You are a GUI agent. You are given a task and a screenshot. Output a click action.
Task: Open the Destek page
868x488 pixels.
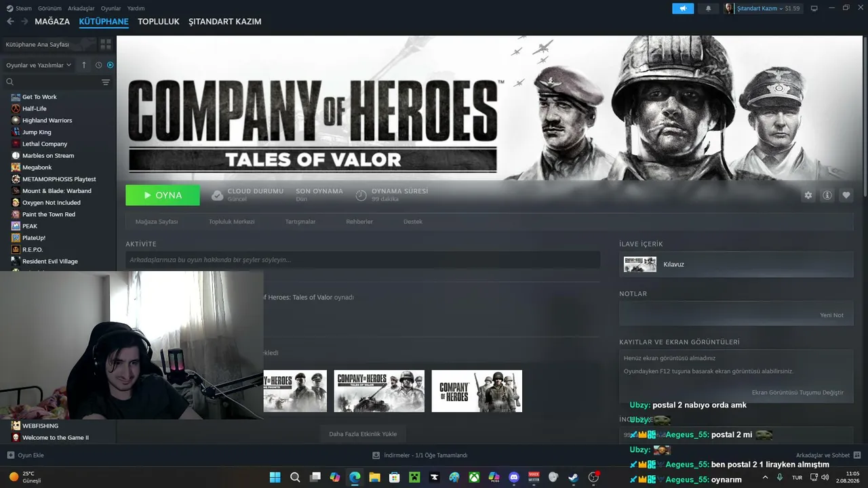tap(413, 222)
